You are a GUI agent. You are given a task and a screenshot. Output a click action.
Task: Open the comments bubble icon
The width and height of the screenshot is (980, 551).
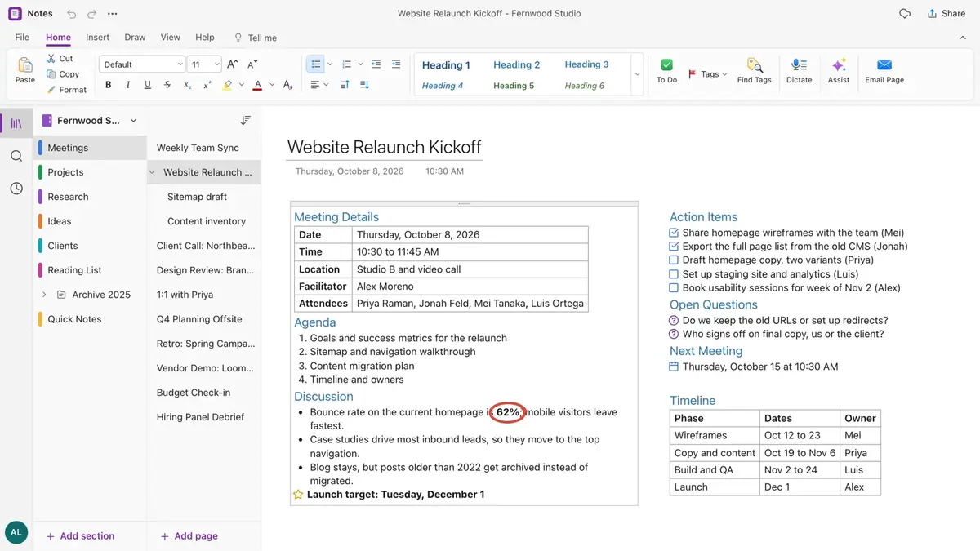point(905,14)
